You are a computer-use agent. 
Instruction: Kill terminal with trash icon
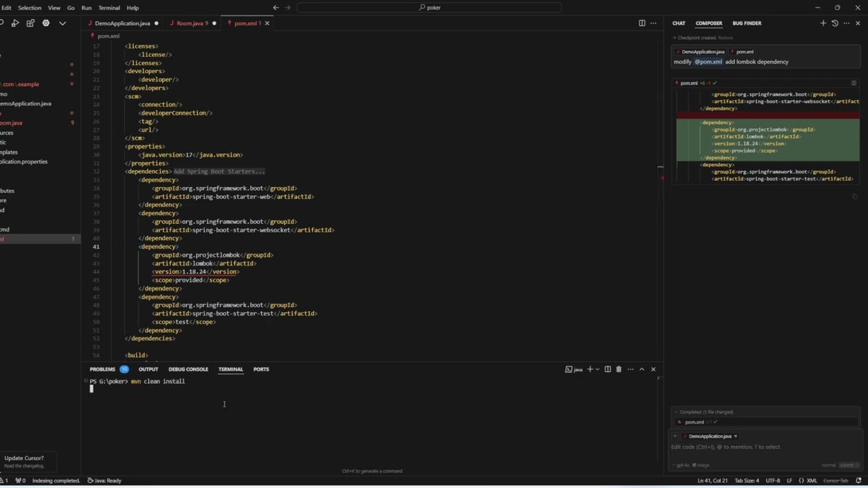(x=618, y=369)
